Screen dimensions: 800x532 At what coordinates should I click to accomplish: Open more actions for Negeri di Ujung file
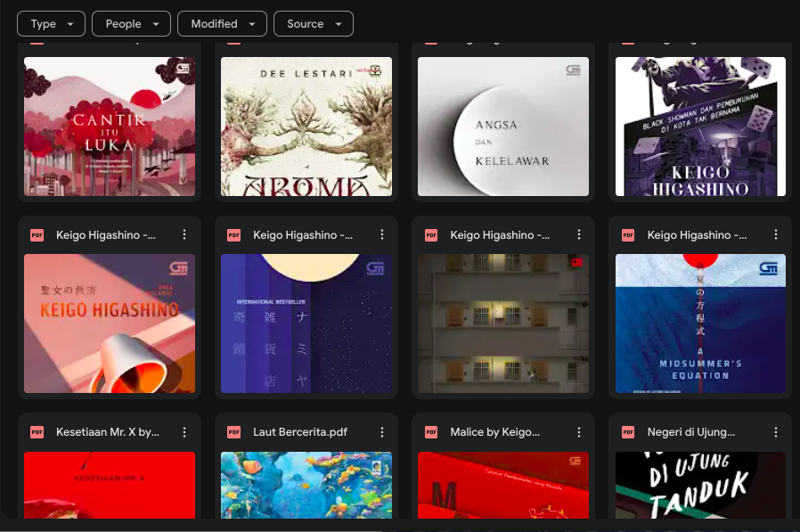tap(776, 432)
